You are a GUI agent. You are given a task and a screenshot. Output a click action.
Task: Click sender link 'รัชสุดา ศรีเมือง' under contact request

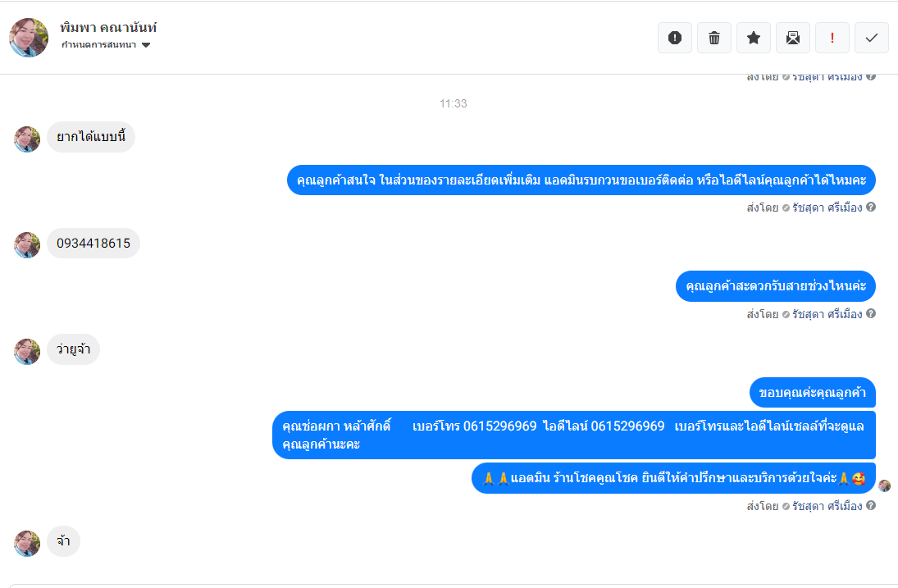[827, 207]
